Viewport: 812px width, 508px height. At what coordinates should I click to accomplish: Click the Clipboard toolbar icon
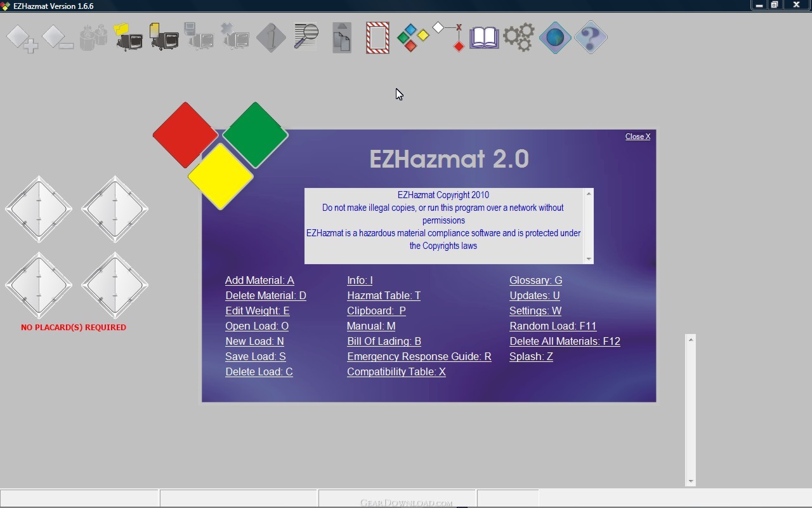[342, 37]
